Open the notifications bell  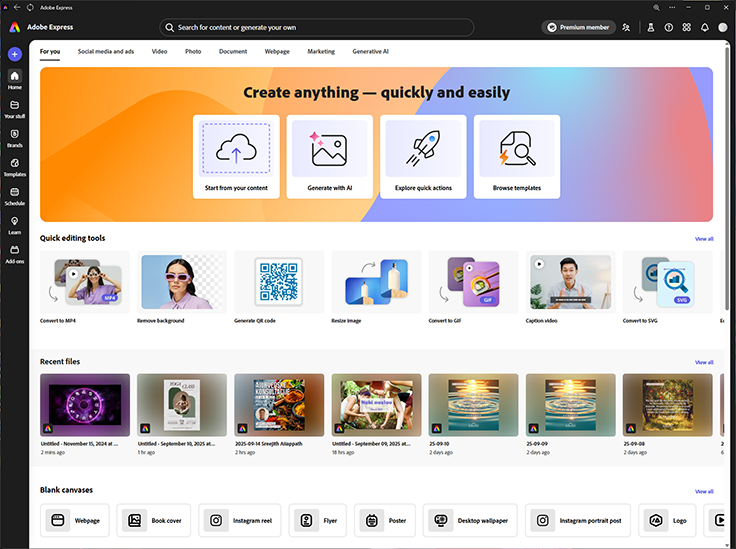704,28
